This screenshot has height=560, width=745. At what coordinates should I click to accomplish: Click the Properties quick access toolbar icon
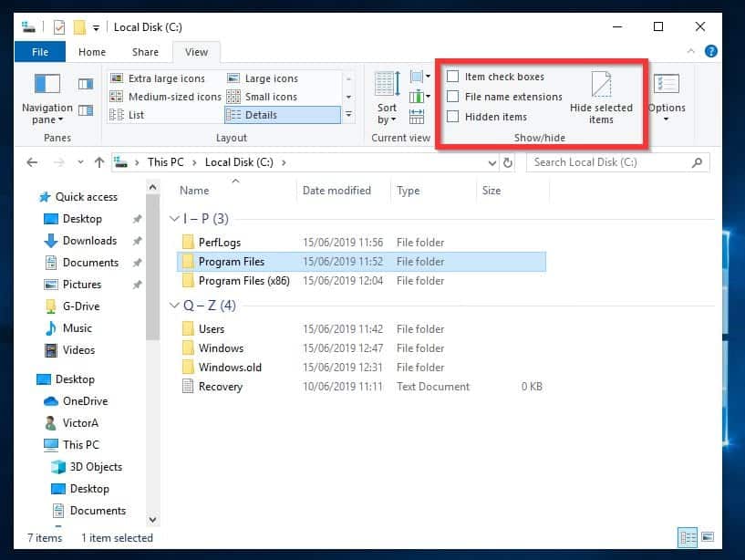pyautogui.click(x=59, y=27)
